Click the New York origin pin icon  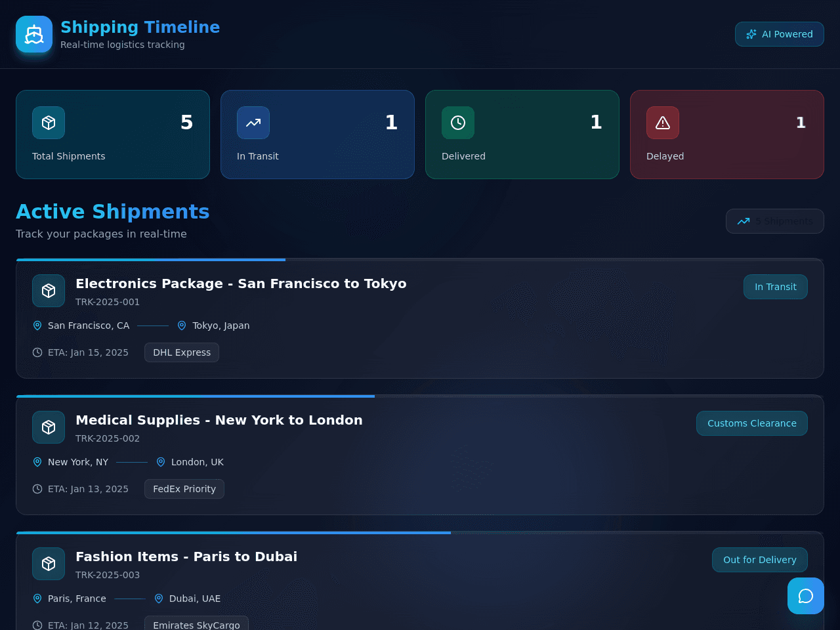click(37, 462)
